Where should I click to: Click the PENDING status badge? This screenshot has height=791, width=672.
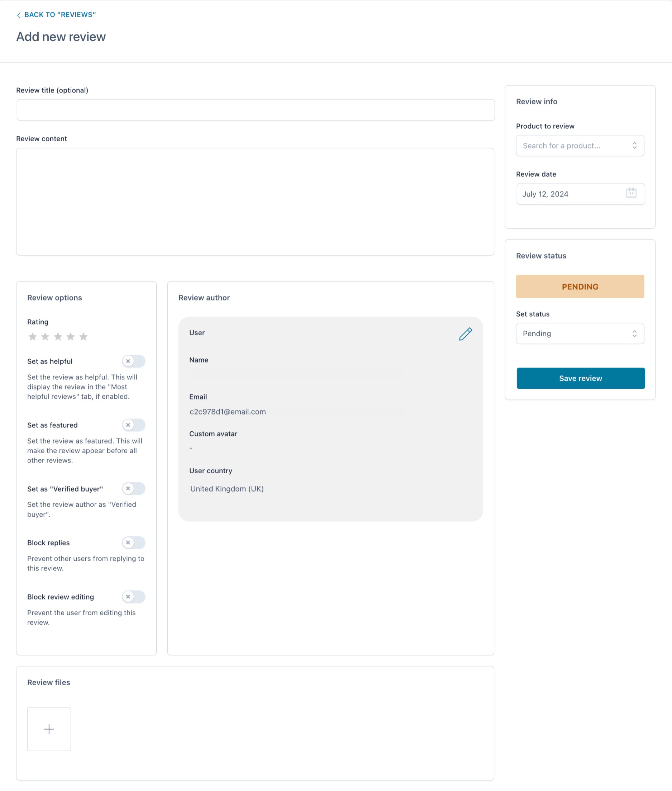click(x=580, y=286)
